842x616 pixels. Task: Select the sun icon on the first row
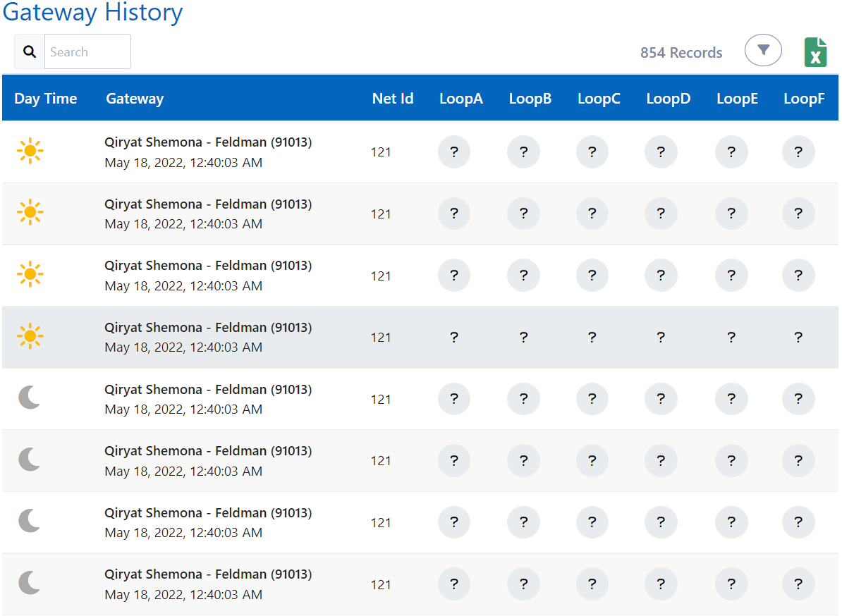tap(30, 152)
